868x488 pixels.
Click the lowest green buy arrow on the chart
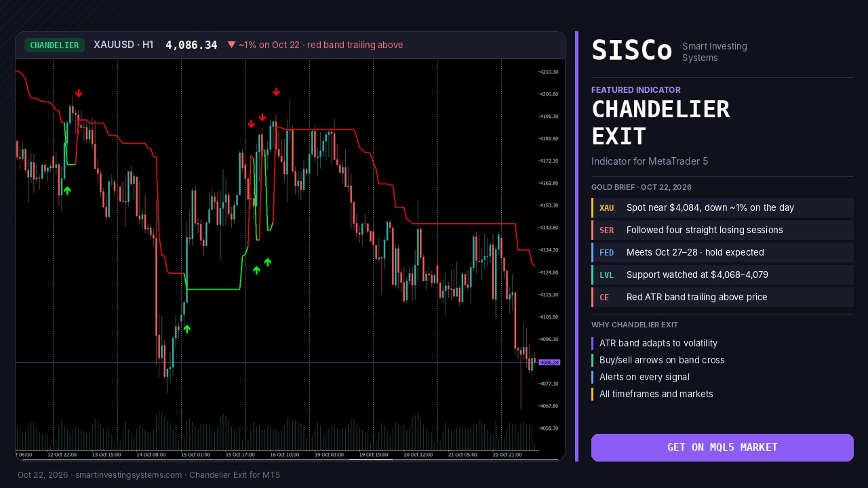187,329
